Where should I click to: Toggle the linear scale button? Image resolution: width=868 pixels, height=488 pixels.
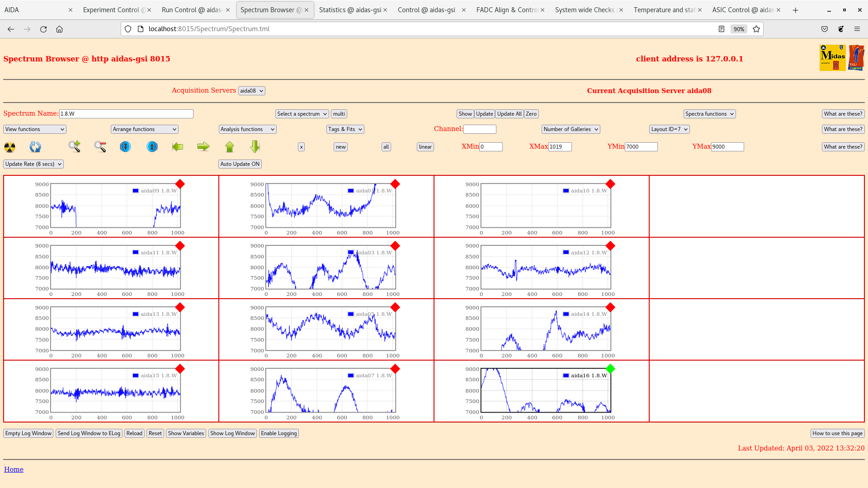425,147
